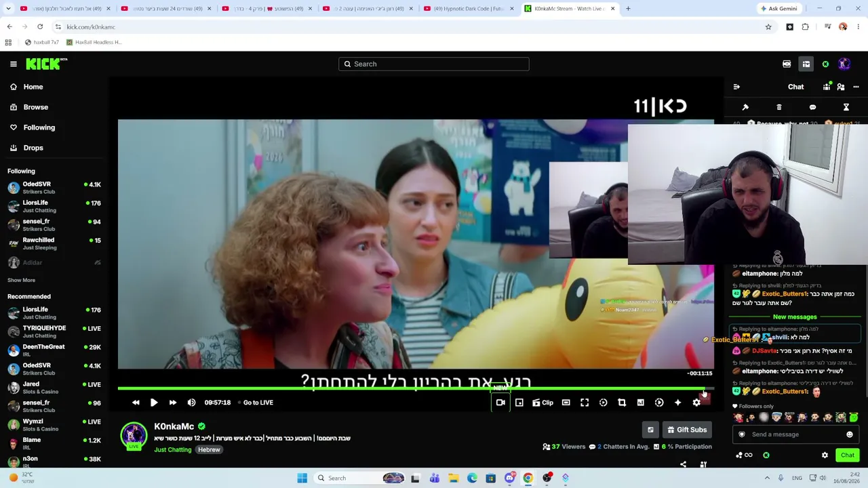Enable picture-in-picture mode

point(519,403)
